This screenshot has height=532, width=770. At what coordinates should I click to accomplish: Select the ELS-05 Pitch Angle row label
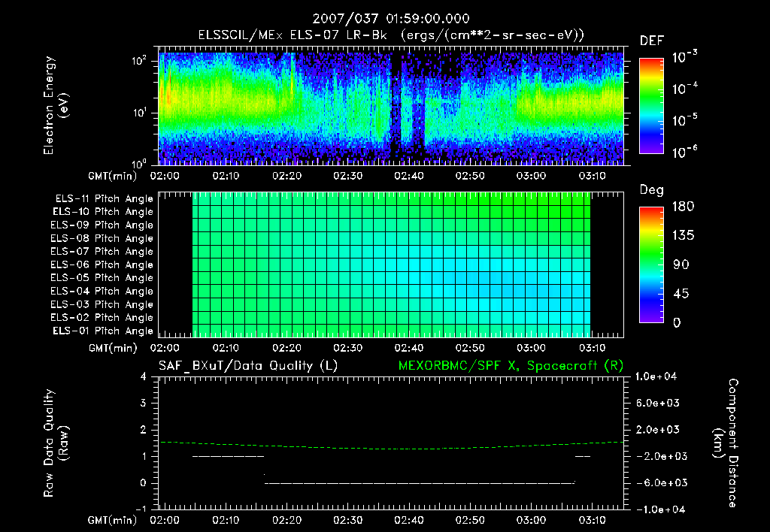[x=102, y=278]
